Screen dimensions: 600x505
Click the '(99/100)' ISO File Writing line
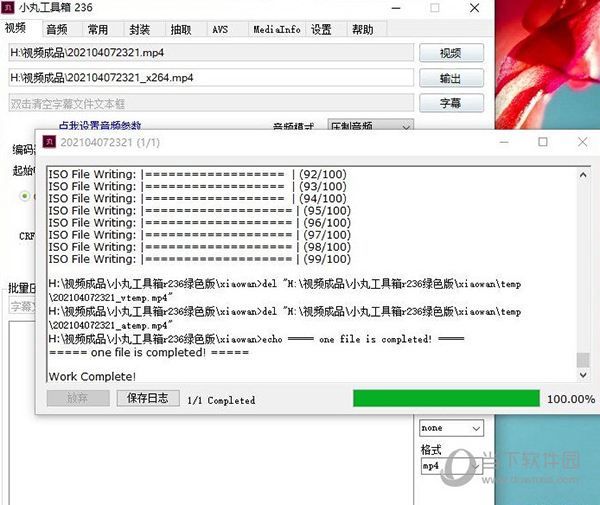pos(200,259)
